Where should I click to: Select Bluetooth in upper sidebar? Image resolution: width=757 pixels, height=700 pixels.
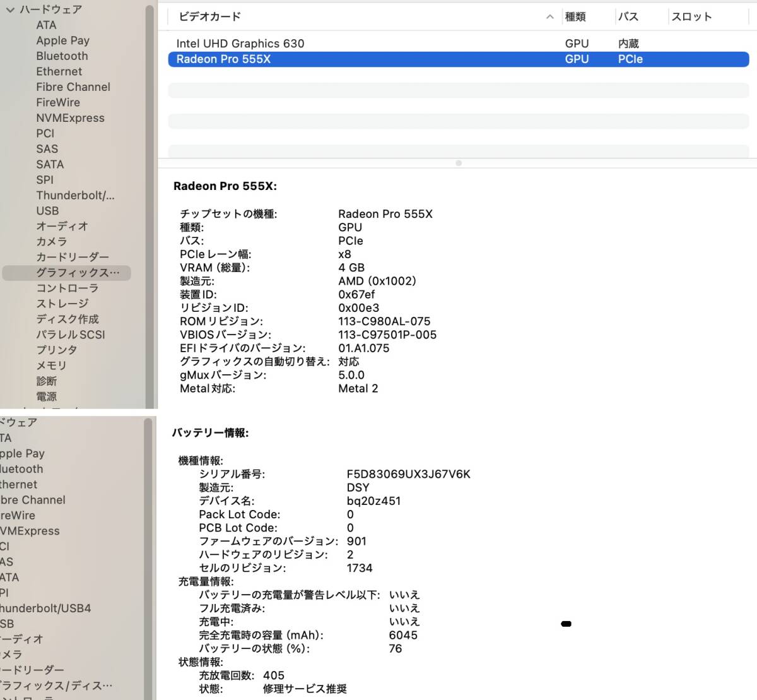click(x=62, y=56)
